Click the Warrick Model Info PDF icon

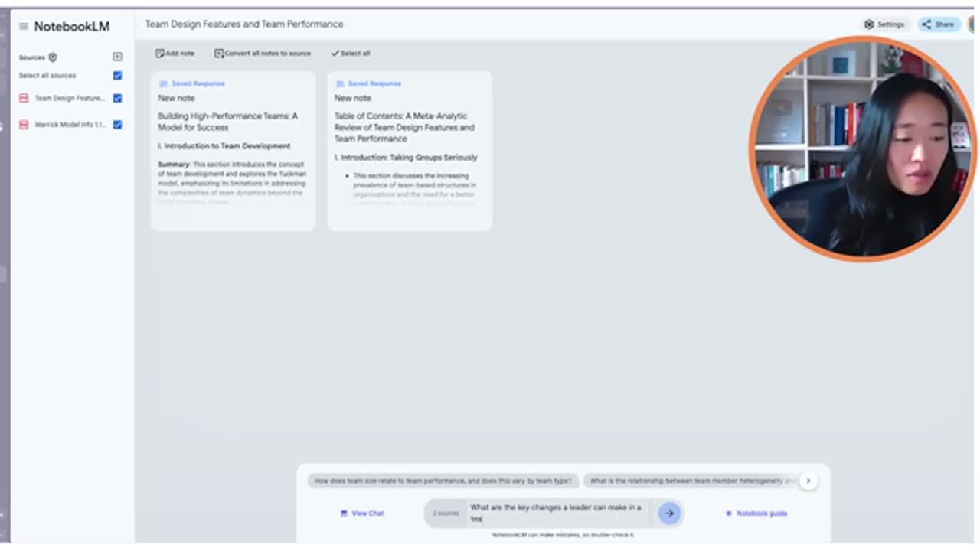(24, 124)
